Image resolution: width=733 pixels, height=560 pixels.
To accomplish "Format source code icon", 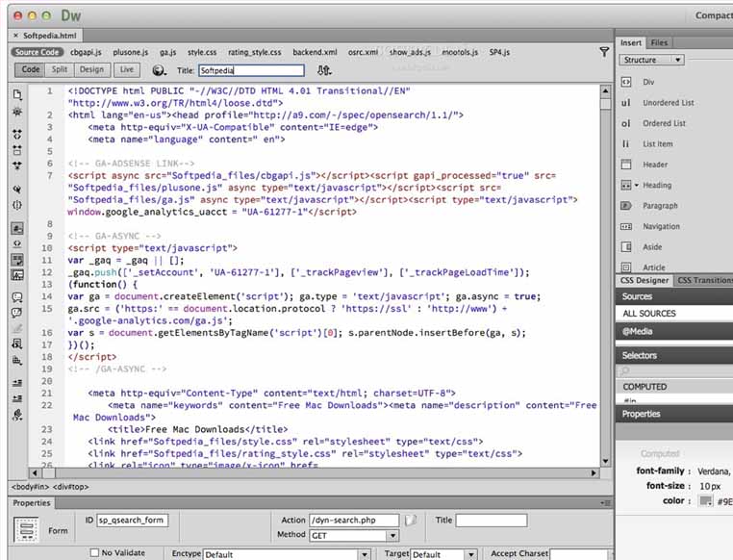I will point(17,415).
